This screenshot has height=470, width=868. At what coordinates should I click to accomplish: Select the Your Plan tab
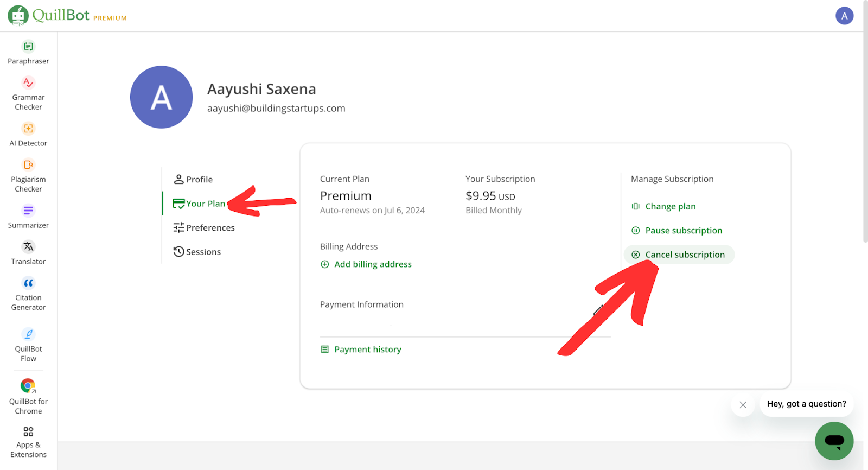tap(199, 204)
